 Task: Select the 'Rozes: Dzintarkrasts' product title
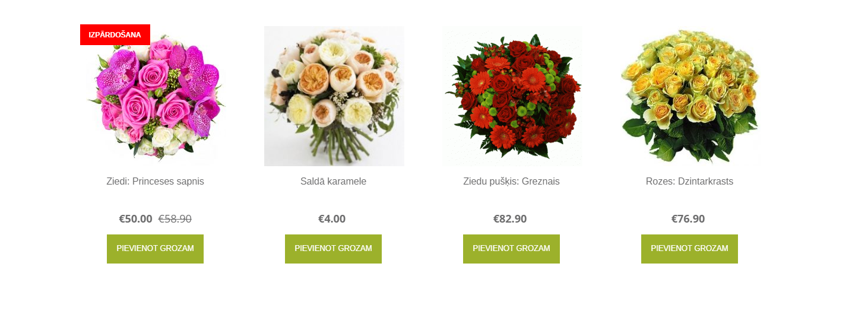coord(690,182)
